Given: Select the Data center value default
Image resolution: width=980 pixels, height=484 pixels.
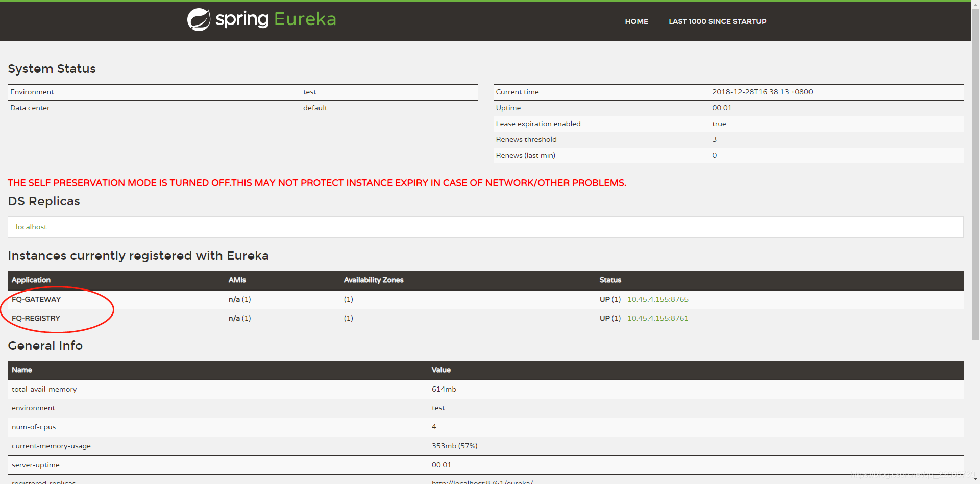Looking at the screenshot, I should click(x=315, y=108).
